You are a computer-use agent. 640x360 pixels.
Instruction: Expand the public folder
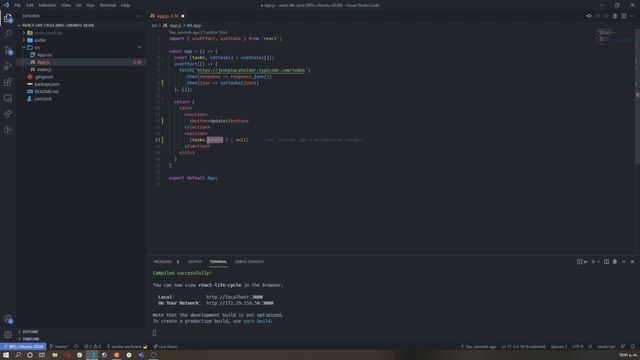pos(40,40)
